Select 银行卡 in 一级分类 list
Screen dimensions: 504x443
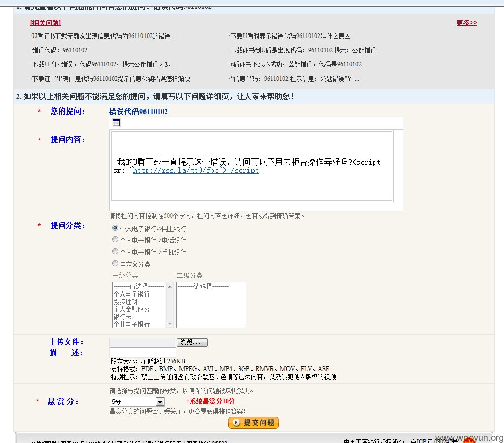tap(122, 317)
